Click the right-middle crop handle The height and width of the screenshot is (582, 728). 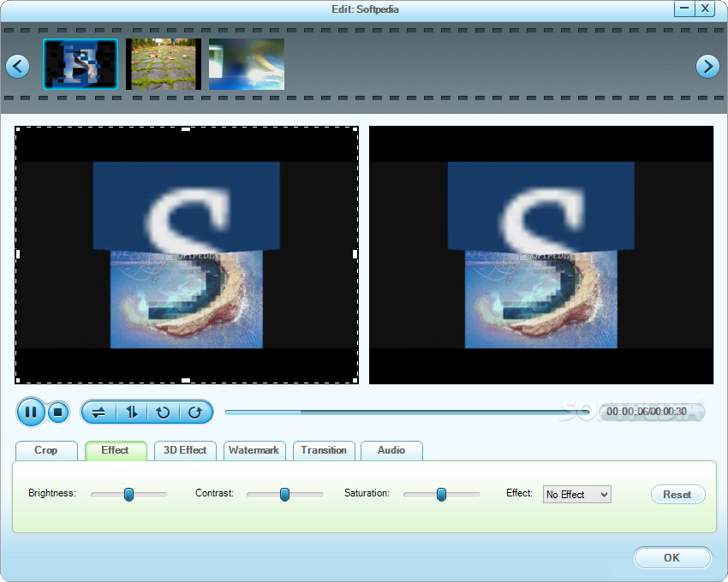click(355, 254)
